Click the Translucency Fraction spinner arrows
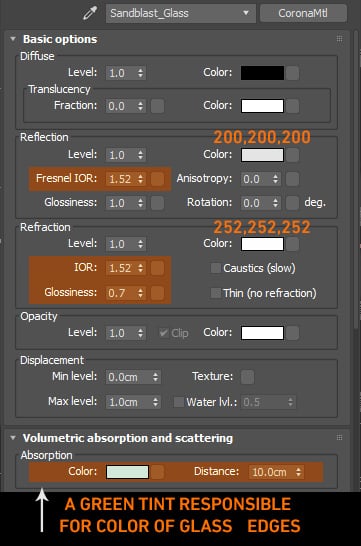The image size is (361, 546). pos(141,106)
